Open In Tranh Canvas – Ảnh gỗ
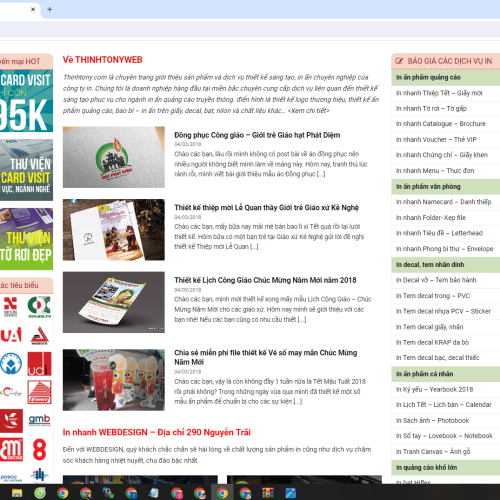The width and height of the screenshot is (500, 500). pyautogui.click(x=433, y=452)
